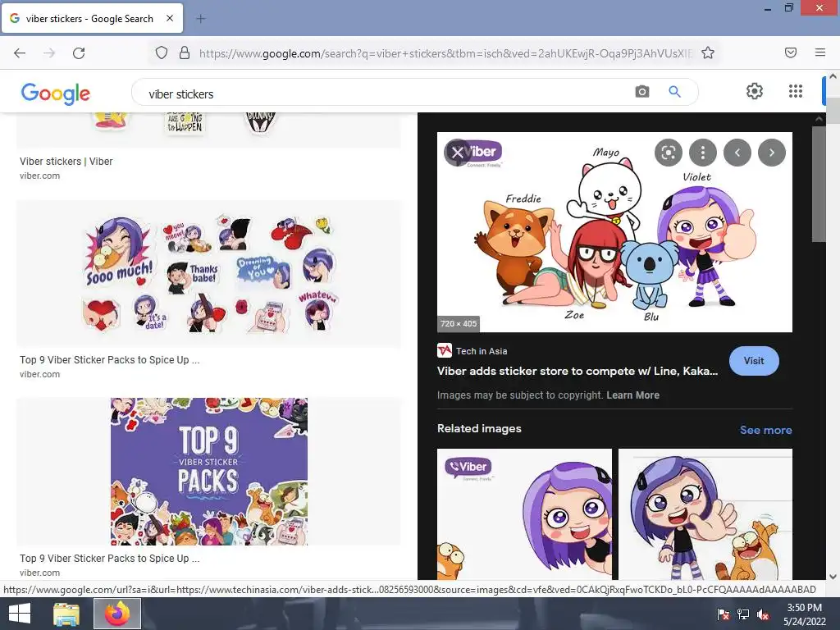
Task: Close the viber stickers tab
Action: (170, 18)
